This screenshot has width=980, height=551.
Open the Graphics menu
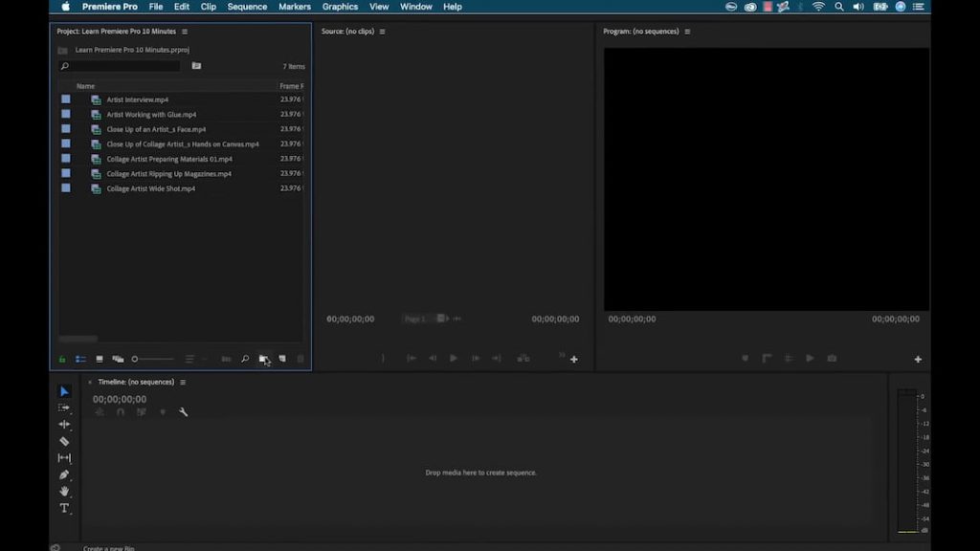click(x=340, y=7)
